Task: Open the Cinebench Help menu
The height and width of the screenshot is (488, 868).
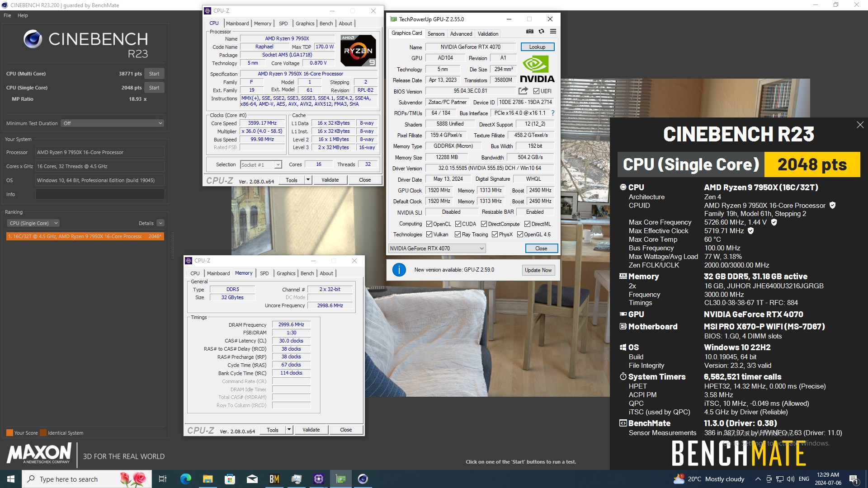Action: coord(23,15)
